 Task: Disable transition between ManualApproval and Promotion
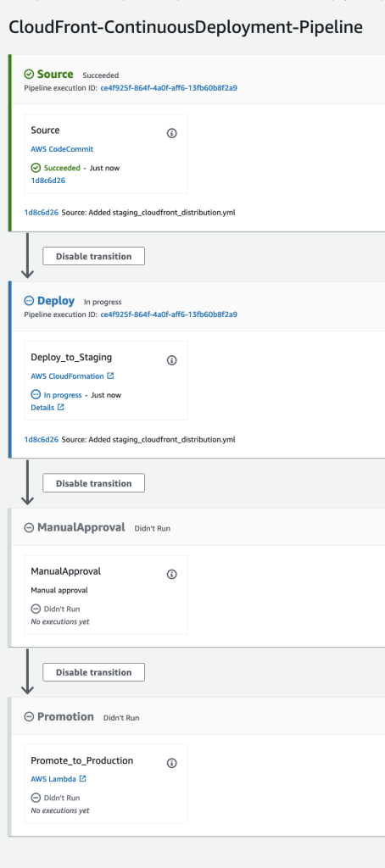click(93, 672)
